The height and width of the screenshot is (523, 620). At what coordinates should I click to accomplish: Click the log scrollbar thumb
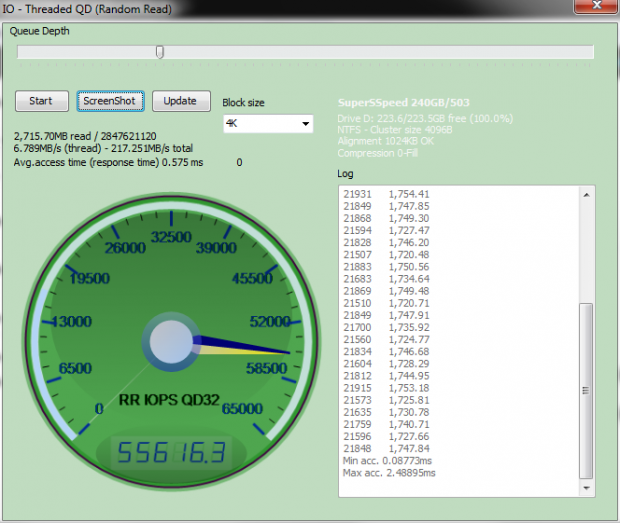[586, 391]
